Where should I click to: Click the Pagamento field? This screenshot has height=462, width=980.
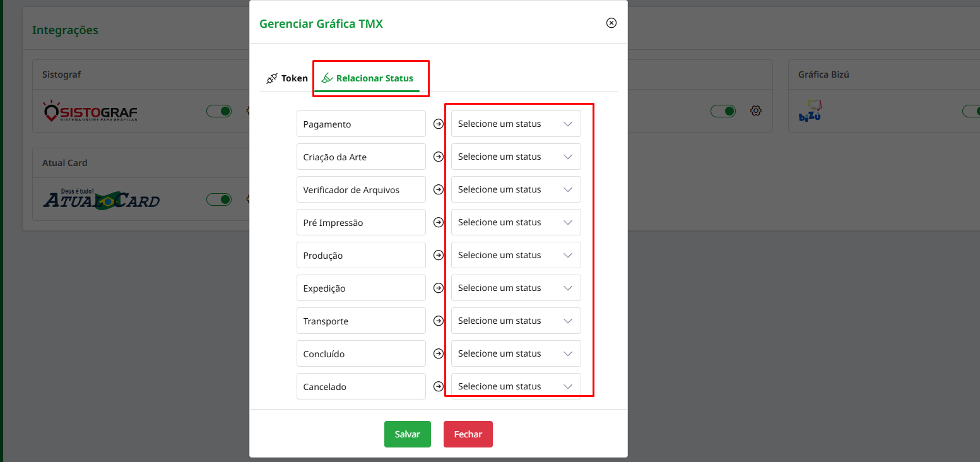361,124
